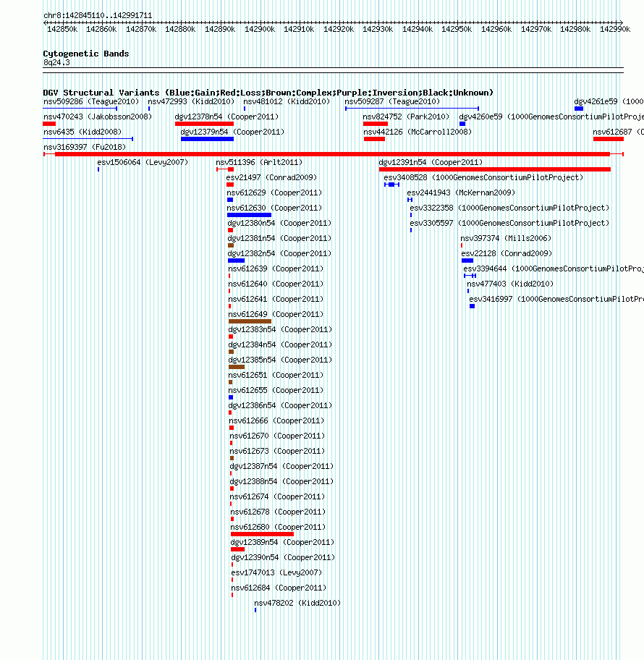Click dgv12386n54 (Cooper2011) label
The height and width of the screenshot is (660, 644).
tap(280, 405)
